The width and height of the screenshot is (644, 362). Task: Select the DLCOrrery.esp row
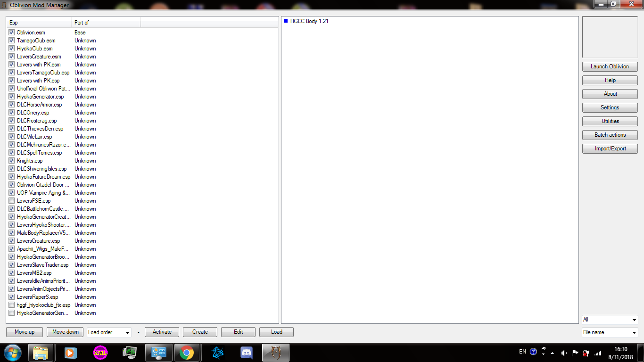pos(33,113)
